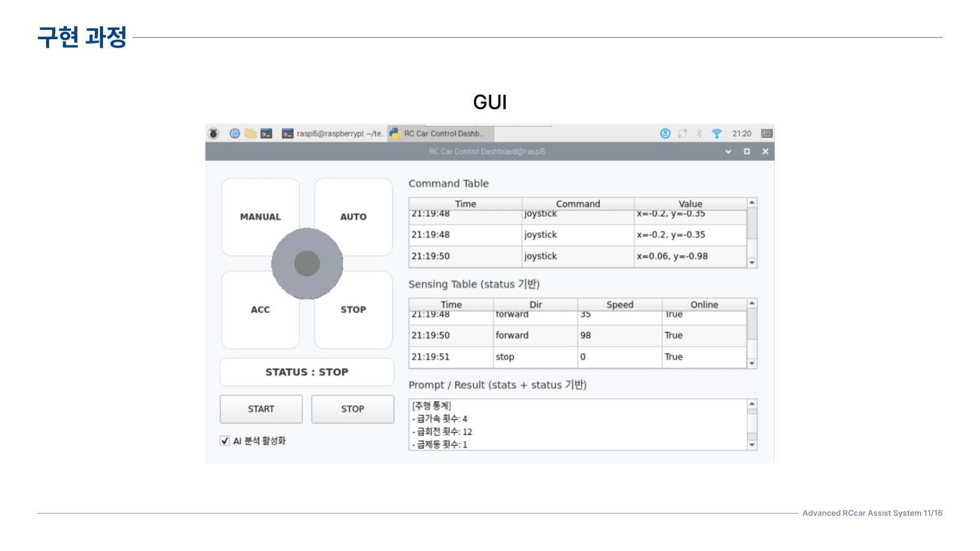980x551 pixels.
Task: Enable ACC mode tile
Action: pos(260,310)
